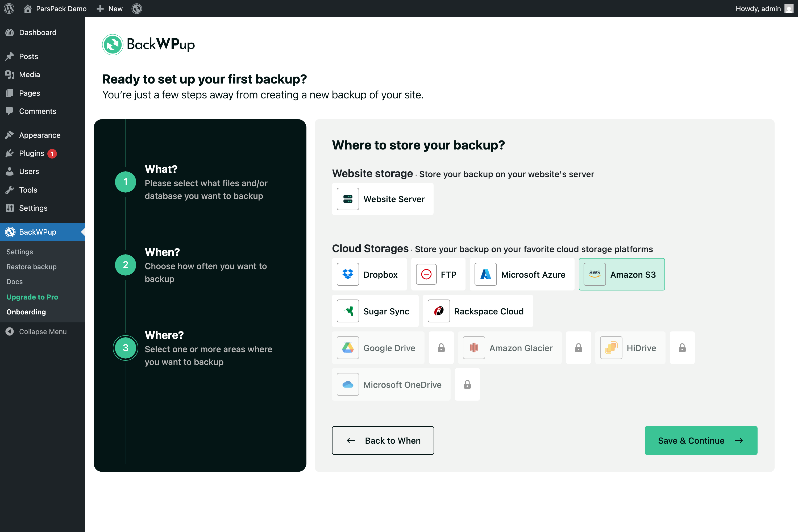The image size is (798, 532).
Task: Click the HiDrive logo icon
Action: [611, 348]
